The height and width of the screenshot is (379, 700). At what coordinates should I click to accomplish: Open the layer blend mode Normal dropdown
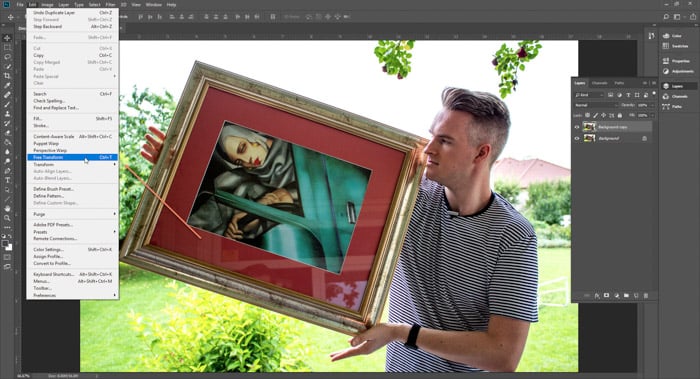(x=596, y=105)
